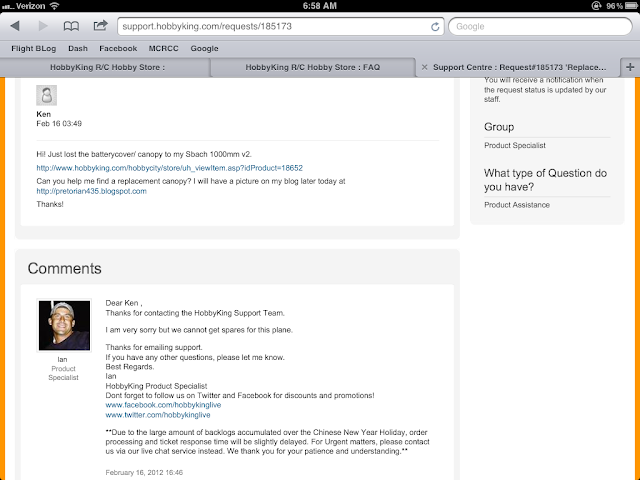The height and width of the screenshot is (480, 640).
Task: Click the 'Best Regards.' line
Action: pyautogui.click(x=130, y=367)
